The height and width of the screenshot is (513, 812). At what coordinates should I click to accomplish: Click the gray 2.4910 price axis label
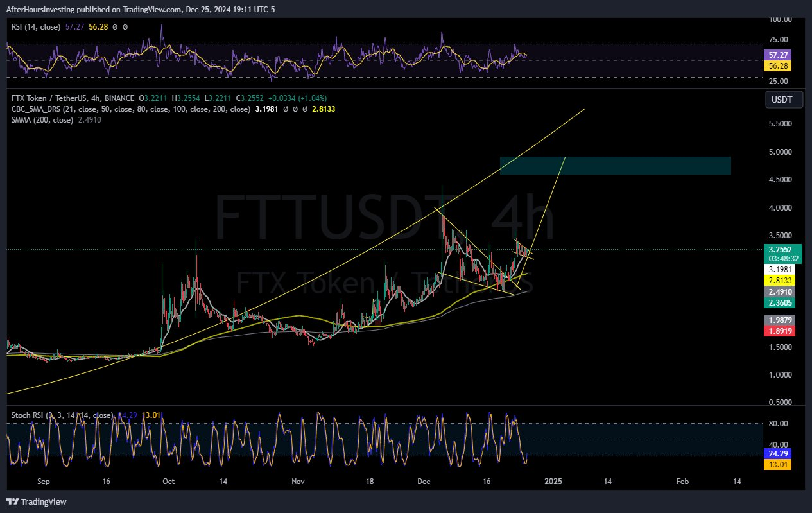pyautogui.click(x=780, y=291)
